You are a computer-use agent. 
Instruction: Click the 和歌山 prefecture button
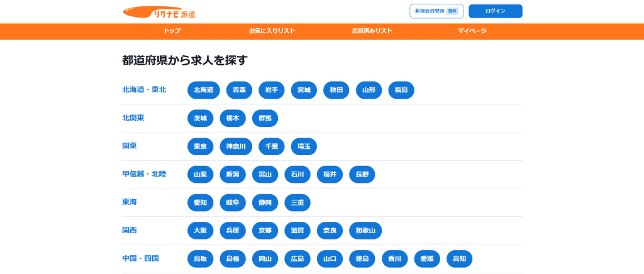point(365,231)
